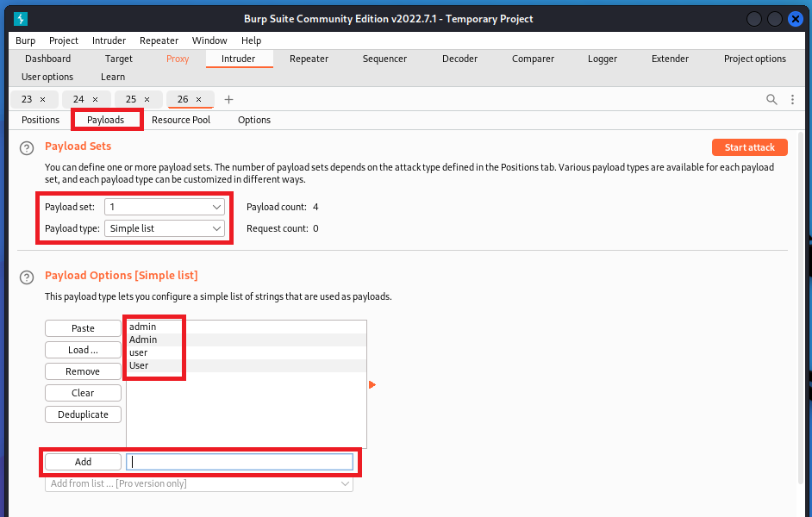
Task: Click the Paste button
Action: (x=83, y=328)
